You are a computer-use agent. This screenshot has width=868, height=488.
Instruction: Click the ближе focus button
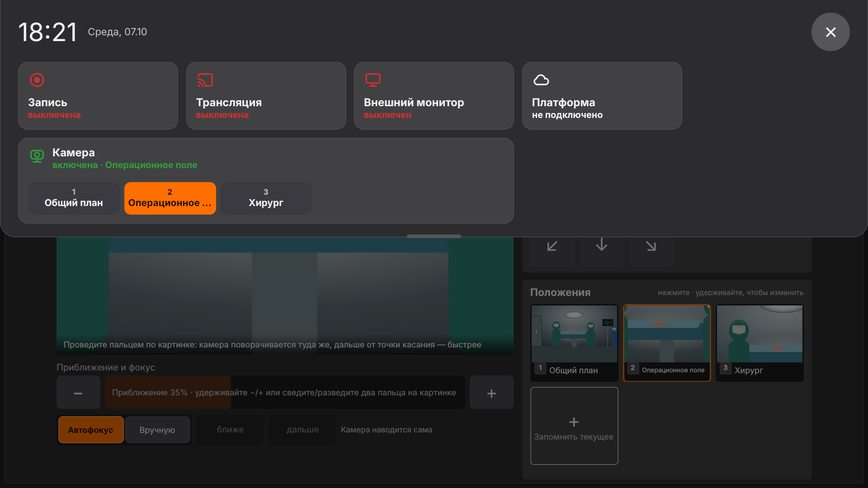click(x=230, y=430)
